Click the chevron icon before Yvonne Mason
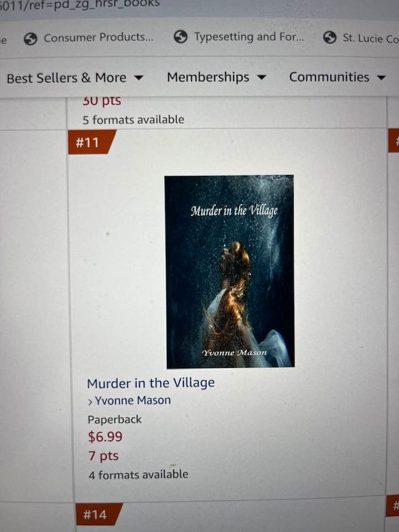Viewport: 399px width, 532px height. 90,402
